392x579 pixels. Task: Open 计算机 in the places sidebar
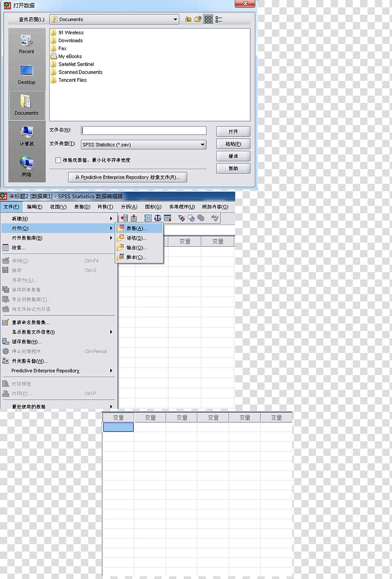(26, 136)
